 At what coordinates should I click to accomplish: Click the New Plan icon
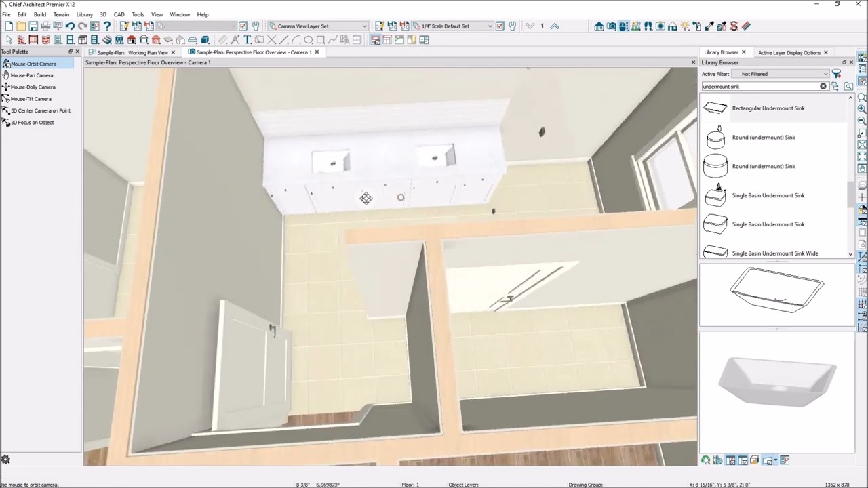(9, 26)
